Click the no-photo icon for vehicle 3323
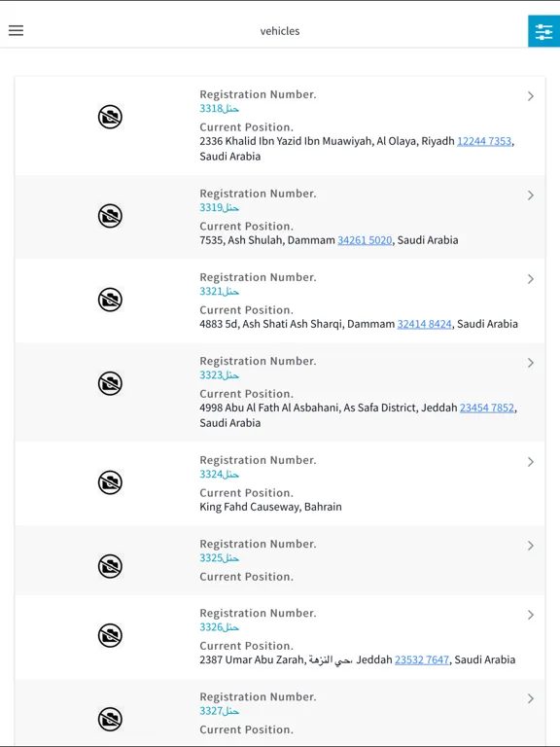 click(x=110, y=383)
